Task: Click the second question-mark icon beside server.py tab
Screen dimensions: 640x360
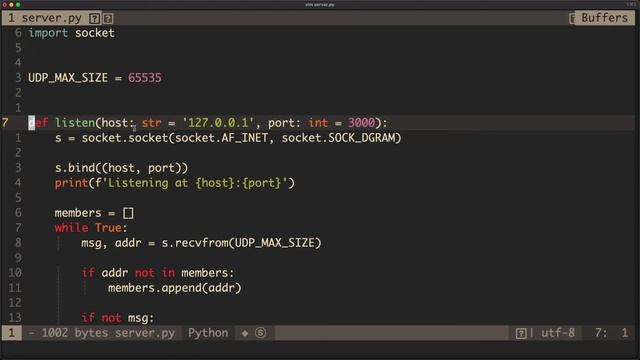Action: click(x=108, y=19)
